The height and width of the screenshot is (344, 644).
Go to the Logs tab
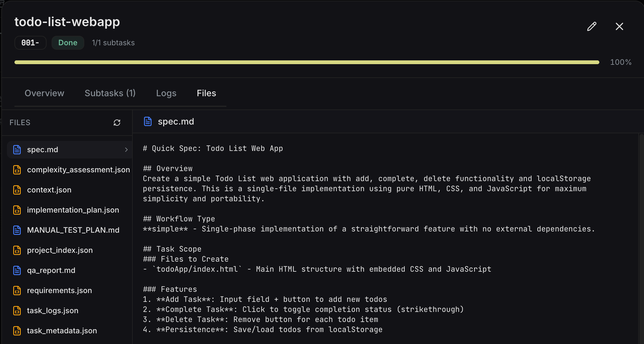click(166, 93)
